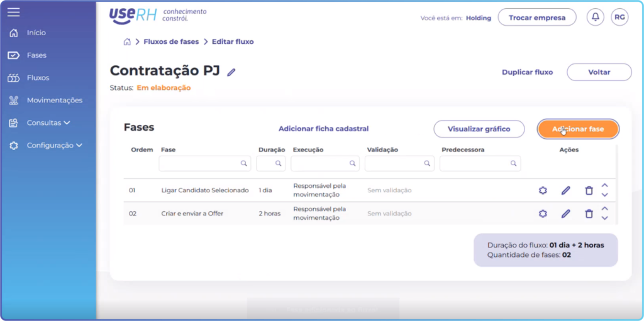Image resolution: width=644 pixels, height=321 pixels.
Task: Open Configuração in sidebar menu
Action: [x=50, y=145]
